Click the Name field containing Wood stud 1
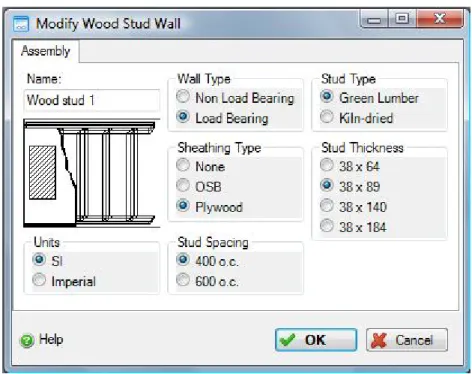Viewport: 472px width, 374px height. (x=92, y=100)
